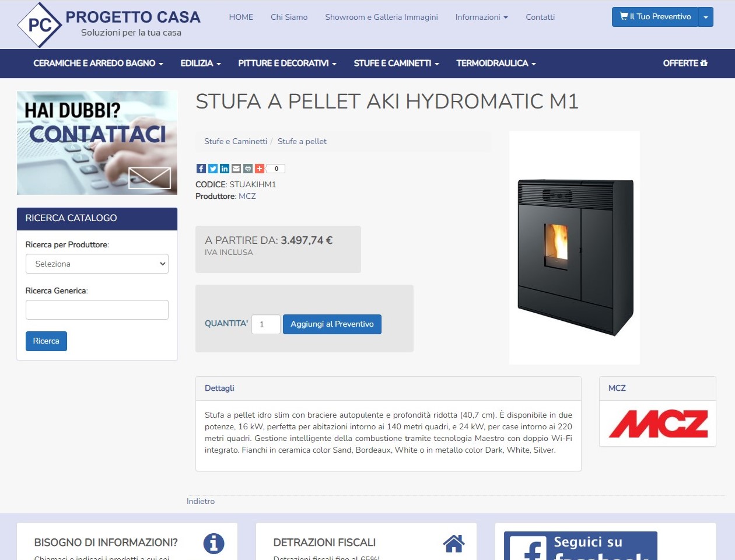Open the Ricerca per Produttore dropdown
This screenshot has height=560, width=735.
pos(97,264)
